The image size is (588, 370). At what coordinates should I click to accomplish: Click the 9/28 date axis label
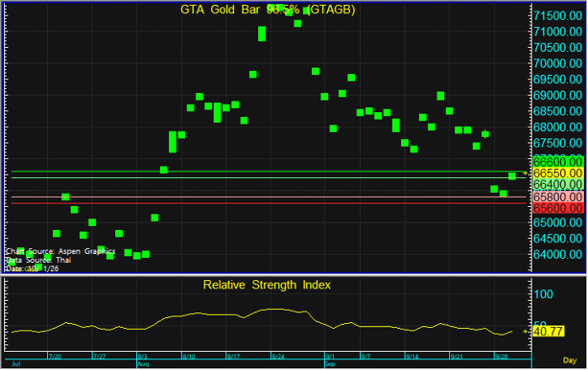tap(501, 357)
